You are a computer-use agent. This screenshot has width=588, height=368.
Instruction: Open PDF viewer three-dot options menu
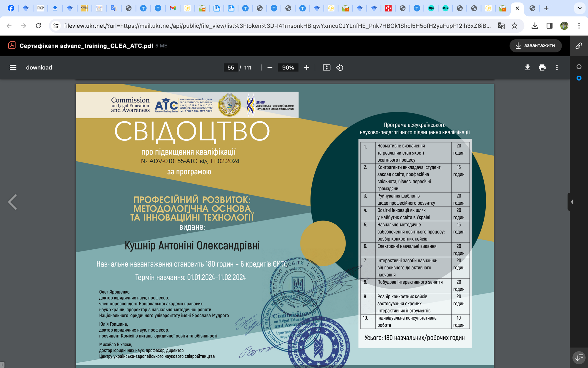pyautogui.click(x=557, y=67)
